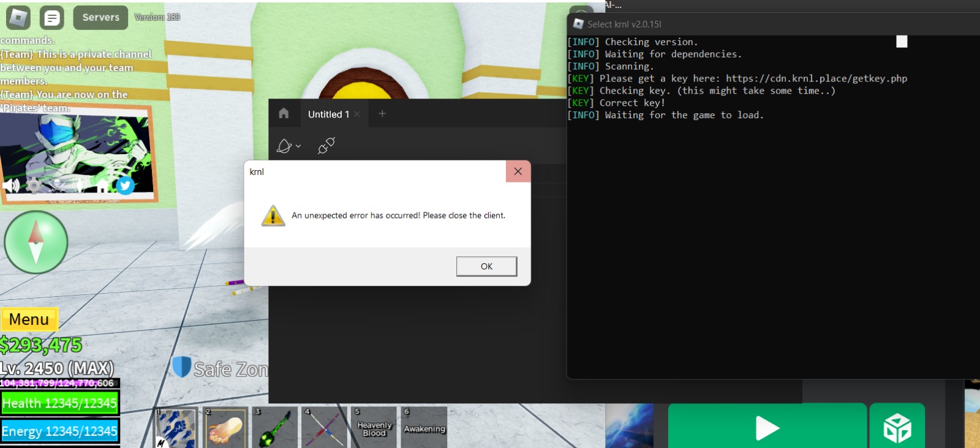This screenshot has width=980, height=448.
Task: Click the rocket execute icon in krnl toolbar
Action: (x=284, y=146)
